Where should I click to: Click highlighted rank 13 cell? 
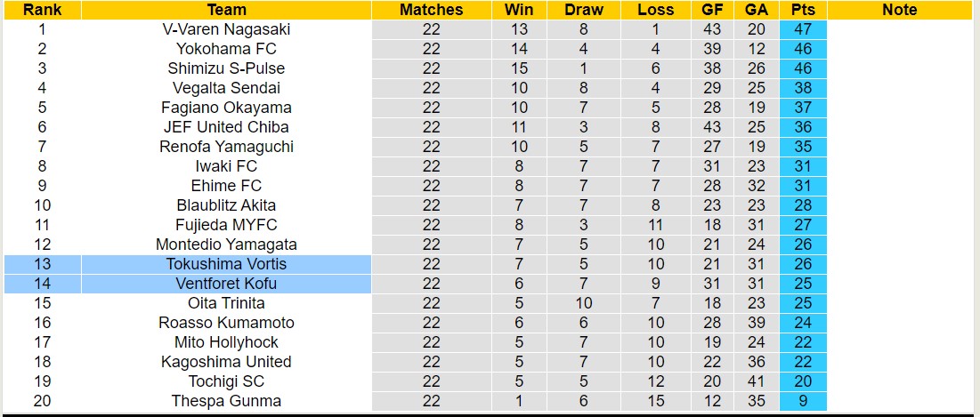click(x=42, y=264)
